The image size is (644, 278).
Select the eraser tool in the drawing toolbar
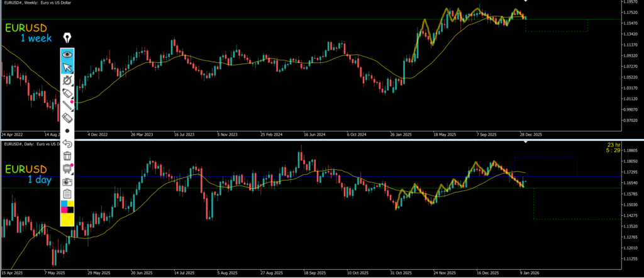[67, 118]
